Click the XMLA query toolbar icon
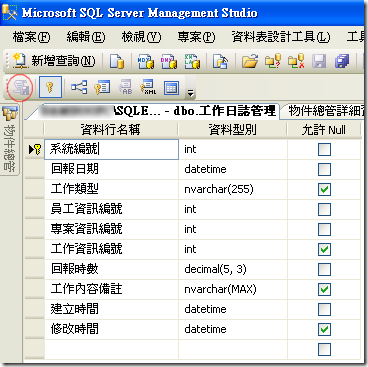Screen dimensions: 368x367 (x=192, y=61)
